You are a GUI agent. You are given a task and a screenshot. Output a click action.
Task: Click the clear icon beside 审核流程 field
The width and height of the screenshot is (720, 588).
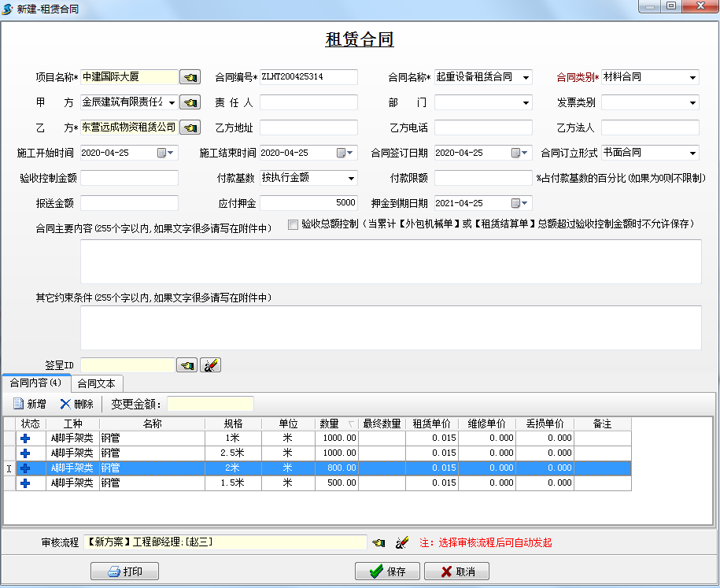(402, 542)
